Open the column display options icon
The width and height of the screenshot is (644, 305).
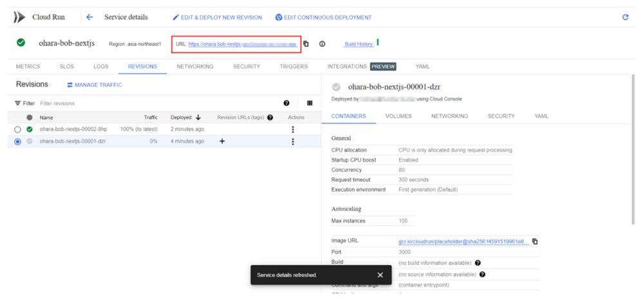310,104
